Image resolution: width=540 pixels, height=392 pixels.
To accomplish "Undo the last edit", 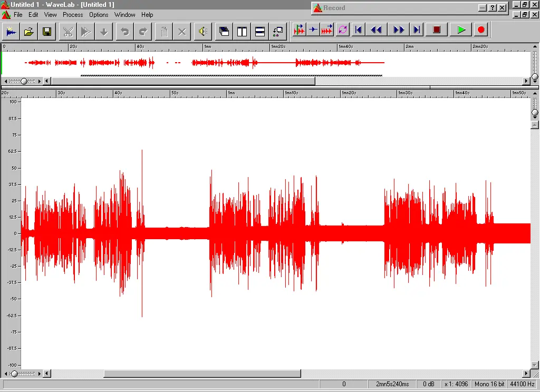I will (124, 32).
